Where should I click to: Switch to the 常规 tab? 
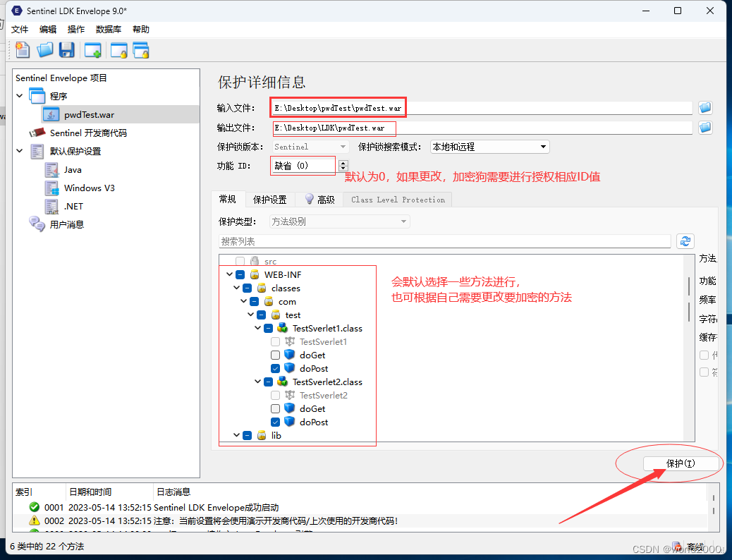click(228, 200)
